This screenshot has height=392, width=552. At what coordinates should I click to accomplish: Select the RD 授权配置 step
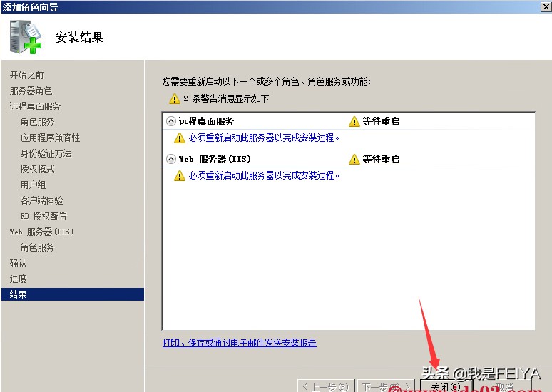tap(44, 216)
